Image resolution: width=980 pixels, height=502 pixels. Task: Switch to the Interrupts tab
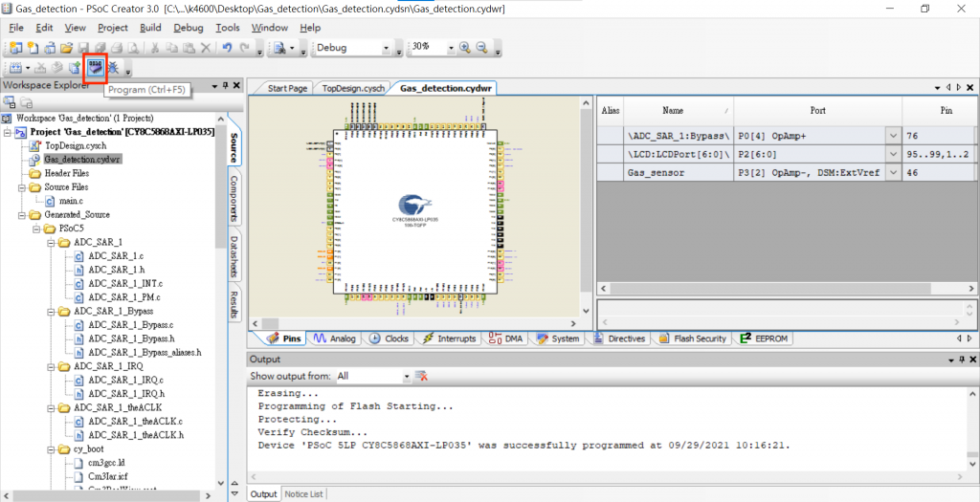(449, 338)
